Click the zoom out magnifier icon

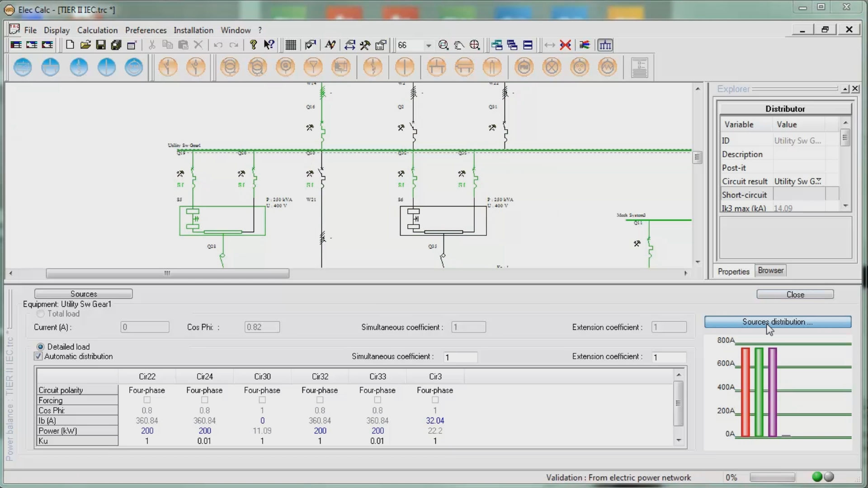pos(443,45)
